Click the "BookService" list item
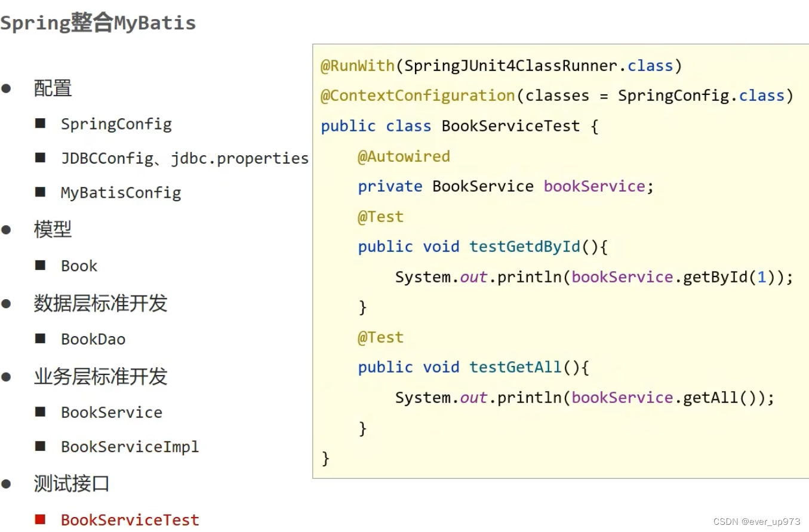The image size is (809, 532). coord(112,413)
